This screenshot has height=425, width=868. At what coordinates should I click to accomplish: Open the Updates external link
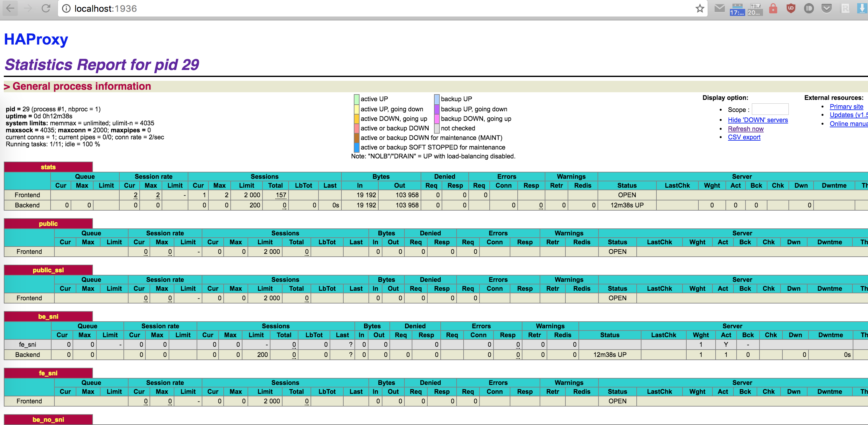[x=849, y=115]
